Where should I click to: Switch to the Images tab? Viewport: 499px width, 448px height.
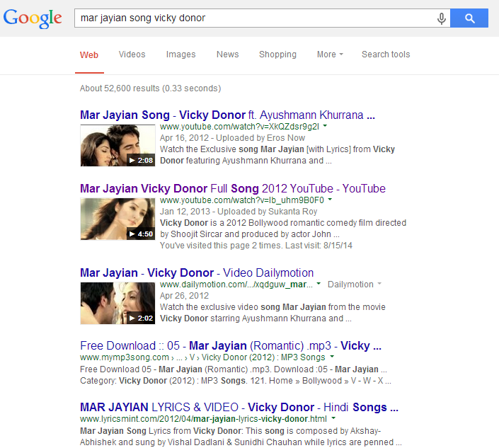pos(180,54)
